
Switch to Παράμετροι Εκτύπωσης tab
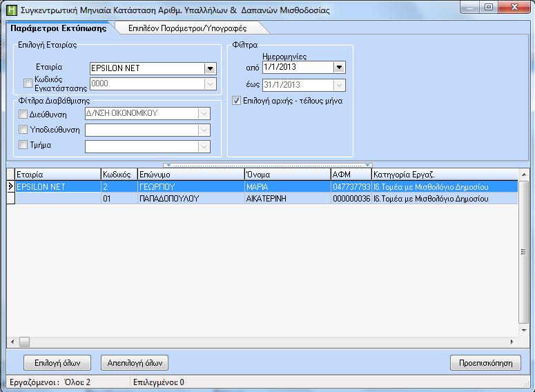pyautogui.click(x=59, y=28)
